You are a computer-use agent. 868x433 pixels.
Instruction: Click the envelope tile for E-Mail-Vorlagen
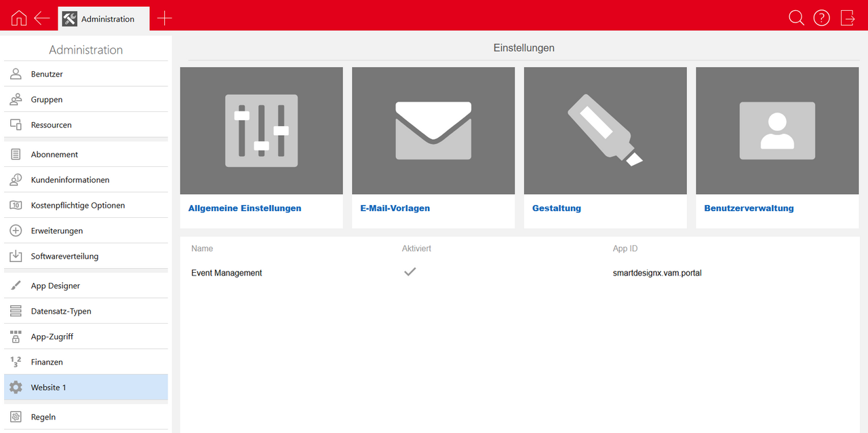point(433,130)
